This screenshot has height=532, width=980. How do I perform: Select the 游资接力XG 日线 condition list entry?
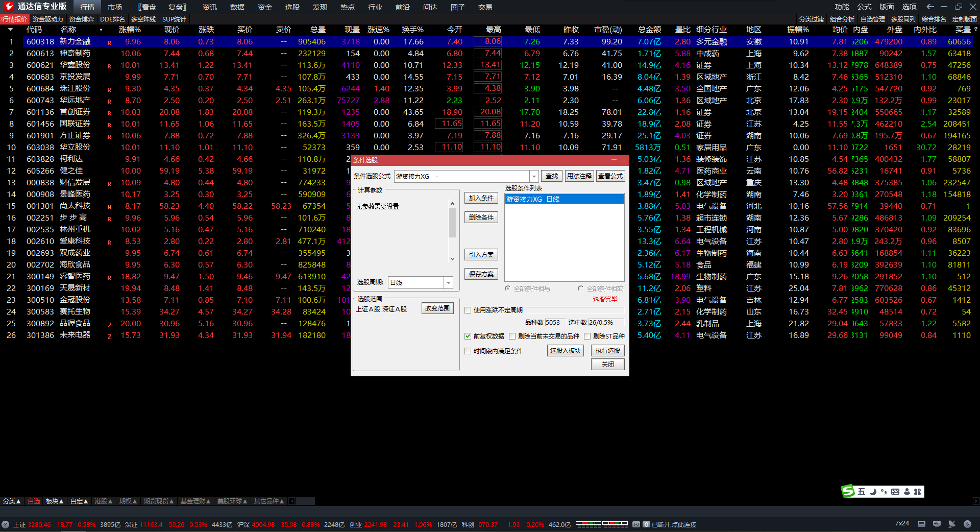click(x=564, y=199)
